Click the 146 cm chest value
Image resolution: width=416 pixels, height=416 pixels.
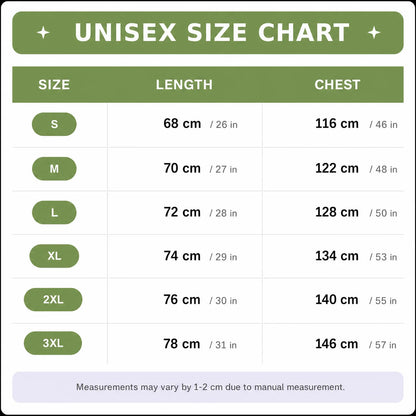pos(337,344)
